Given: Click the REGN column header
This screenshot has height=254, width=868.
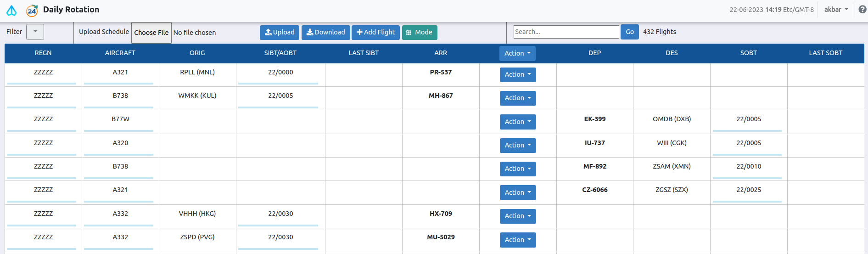Looking at the screenshot, I should click(x=43, y=53).
